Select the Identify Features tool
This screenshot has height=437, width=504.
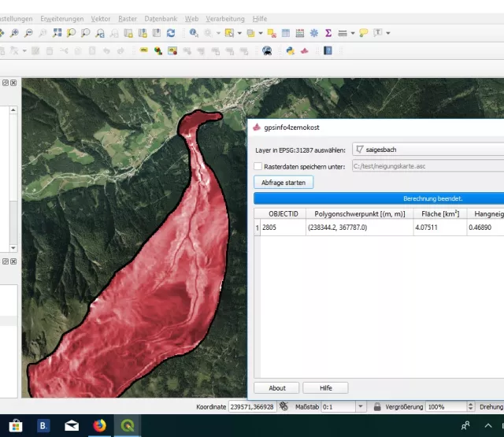(194, 33)
